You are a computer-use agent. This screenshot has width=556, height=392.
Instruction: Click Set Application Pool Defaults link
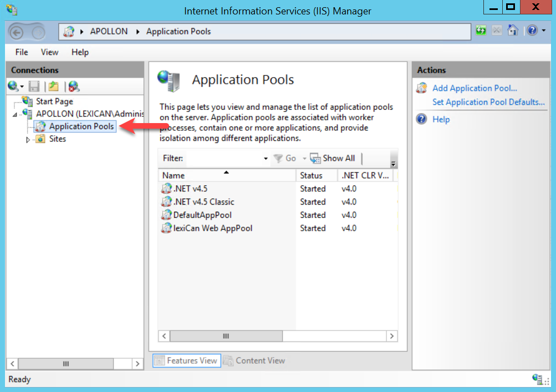pos(488,102)
